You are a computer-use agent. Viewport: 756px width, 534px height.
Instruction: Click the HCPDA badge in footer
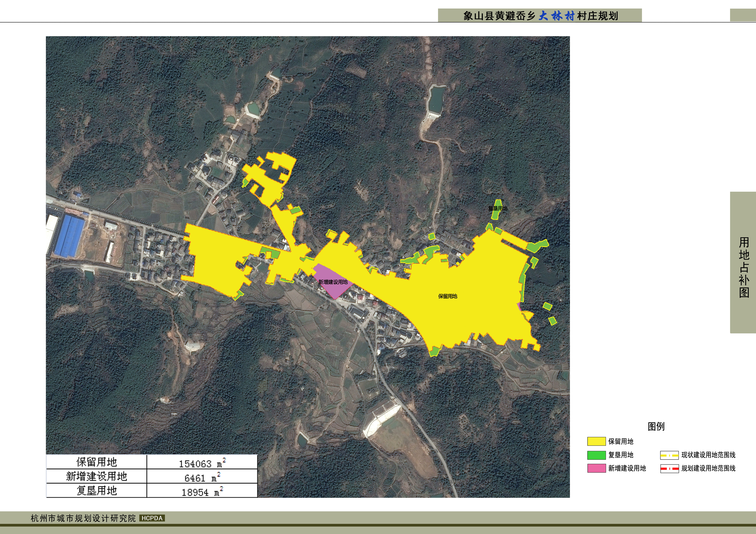pyautogui.click(x=152, y=518)
